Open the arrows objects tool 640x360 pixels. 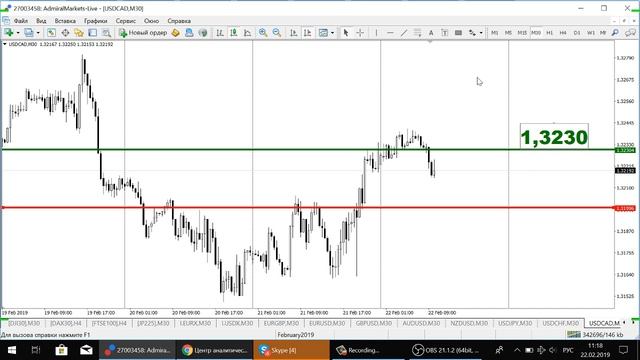tap(472, 33)
